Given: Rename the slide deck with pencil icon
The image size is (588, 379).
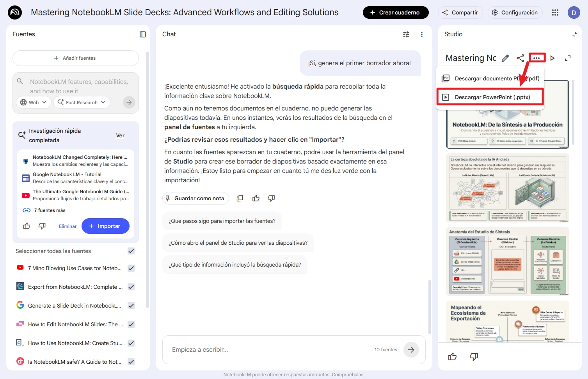Looking at the screenshot, I should tap(505, 58).
